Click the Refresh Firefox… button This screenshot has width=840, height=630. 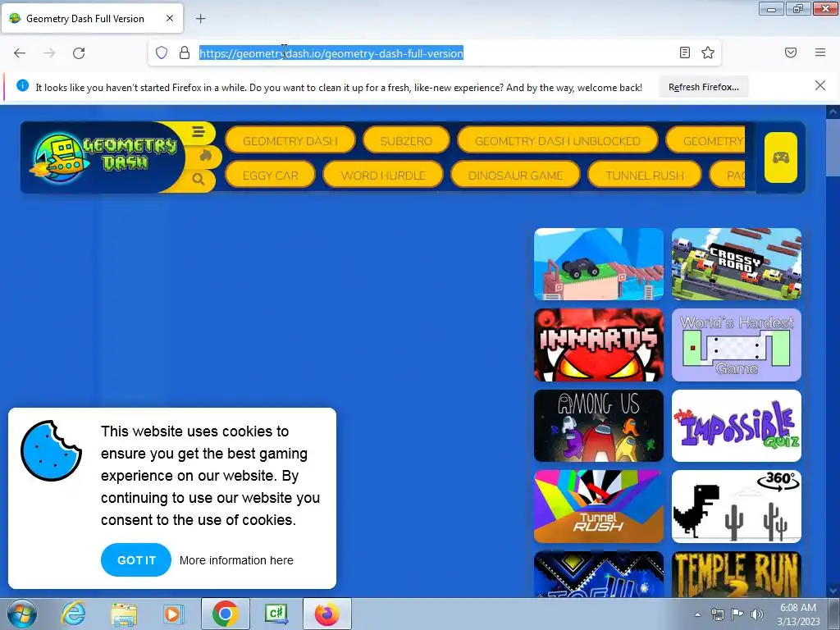(703, 87)
